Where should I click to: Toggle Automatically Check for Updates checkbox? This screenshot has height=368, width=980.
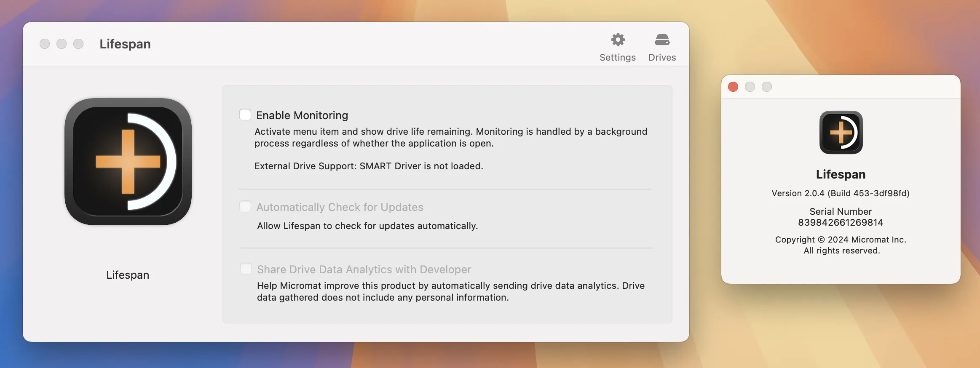click(245, 206)
